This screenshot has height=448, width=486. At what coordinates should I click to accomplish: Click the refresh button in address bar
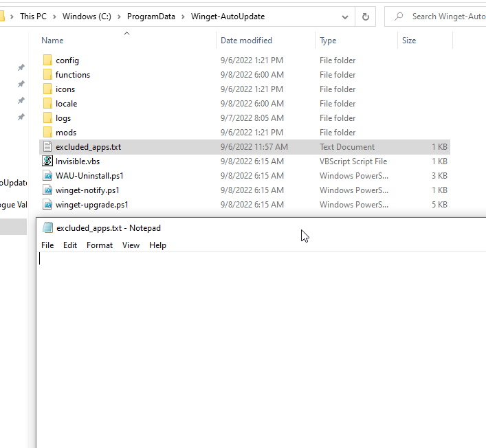click(x=366, y=16)
